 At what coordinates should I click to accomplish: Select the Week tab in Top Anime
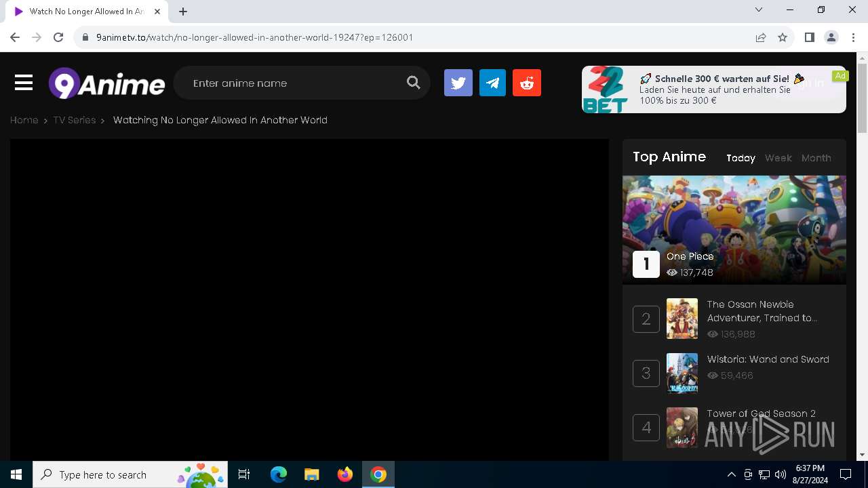[x=778, y=158]
